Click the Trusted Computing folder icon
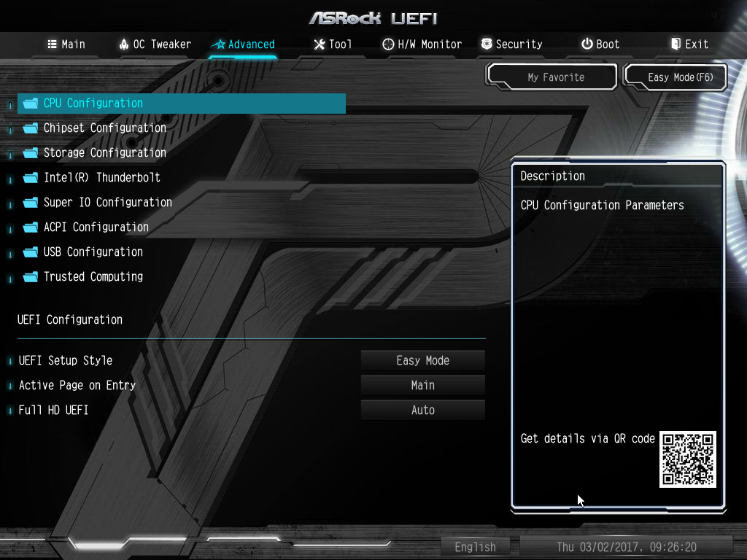 coord(31,276)
